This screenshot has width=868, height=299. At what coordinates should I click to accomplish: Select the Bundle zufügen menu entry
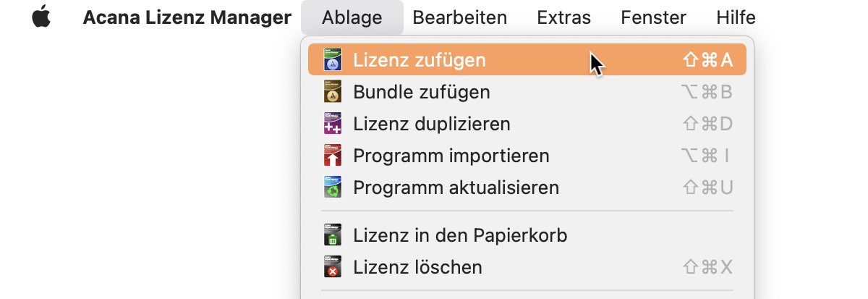pyautogui.click(x=527, y=92)
